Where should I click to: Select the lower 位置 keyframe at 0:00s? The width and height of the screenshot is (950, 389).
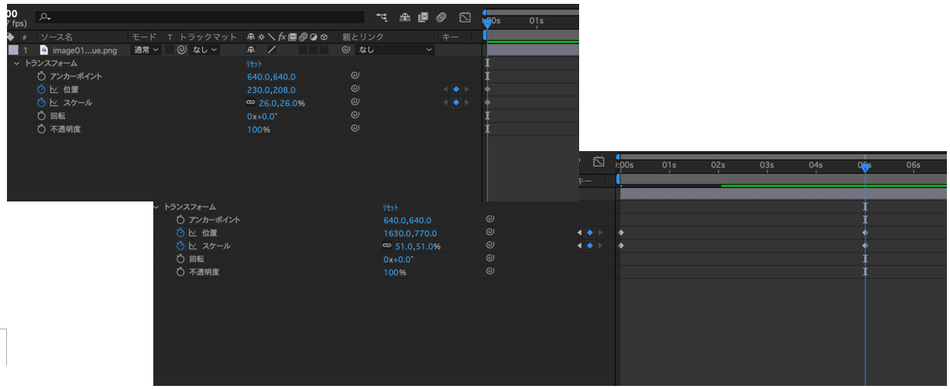click(620, 232)
